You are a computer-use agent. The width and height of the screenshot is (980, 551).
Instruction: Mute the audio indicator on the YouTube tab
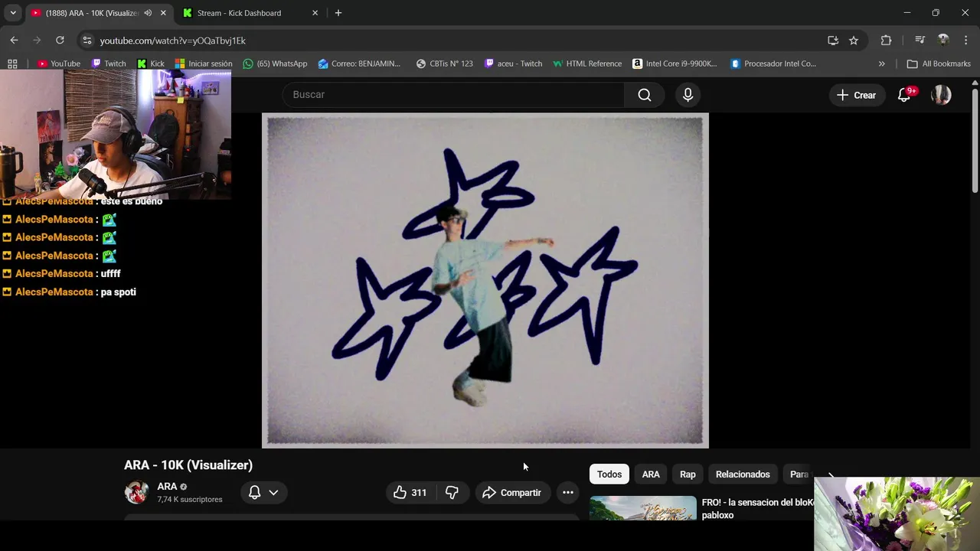click(148, 13)
